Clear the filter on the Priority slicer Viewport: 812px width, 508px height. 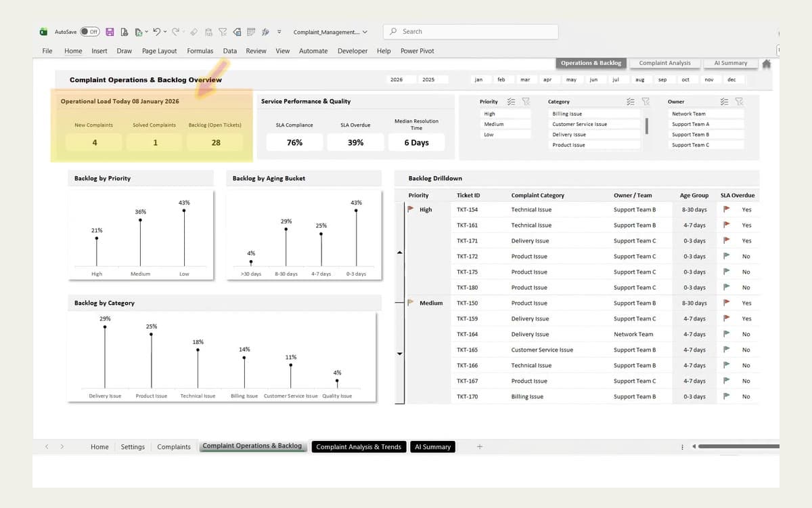coord(526,102)
